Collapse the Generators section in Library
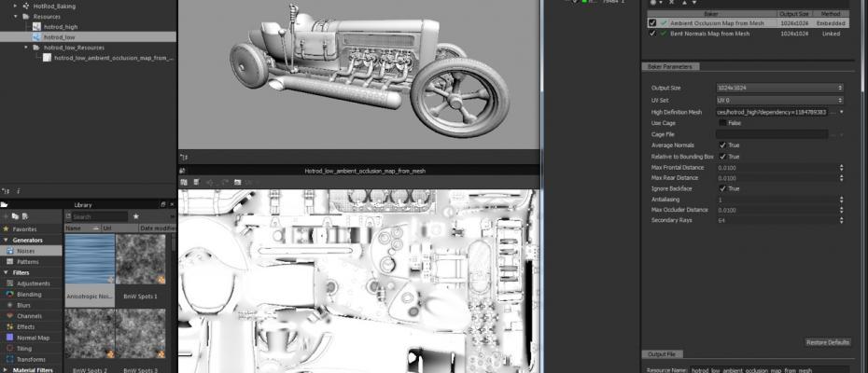 [7, 241]
